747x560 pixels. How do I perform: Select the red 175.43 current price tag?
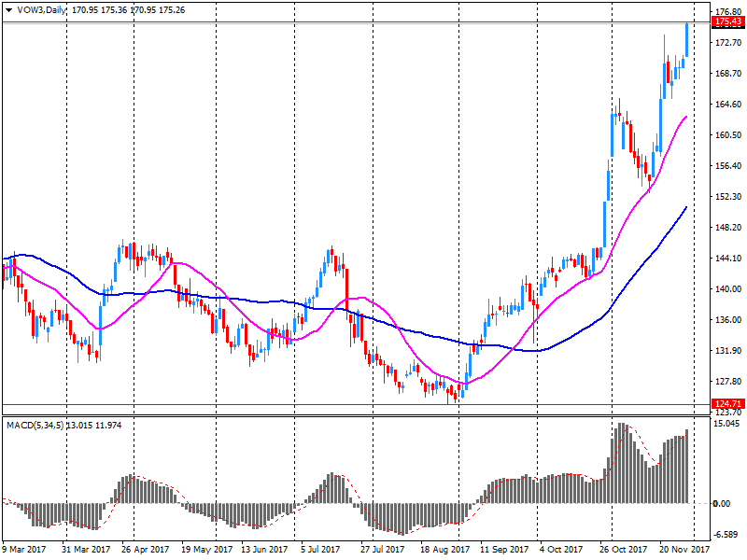click(x=727, y=21)
